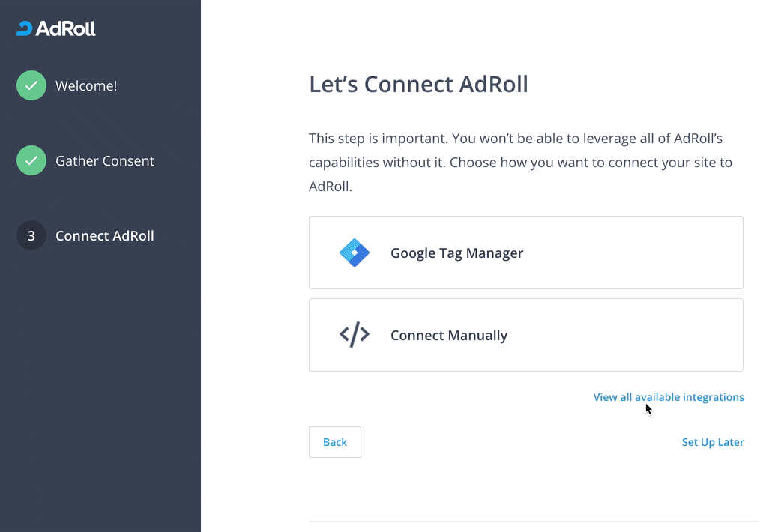
Task: Go to the Welcome! step
Action: tap(86, 86)
